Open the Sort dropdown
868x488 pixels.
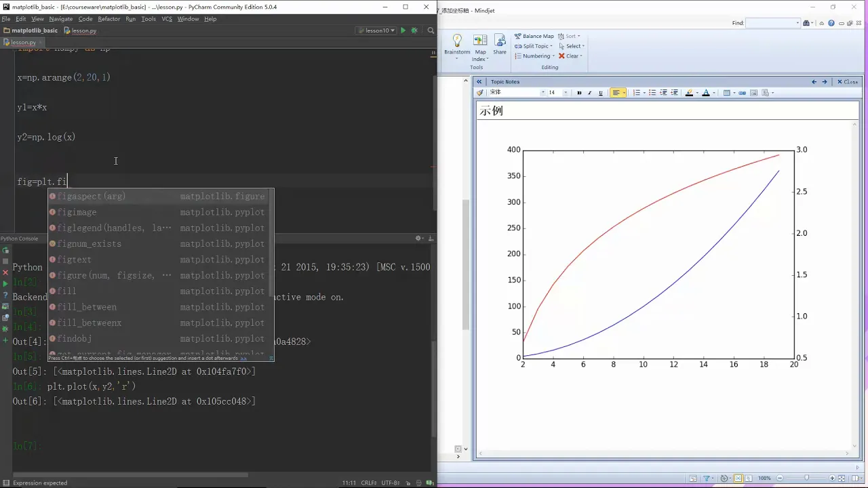(x=569, y=37)
